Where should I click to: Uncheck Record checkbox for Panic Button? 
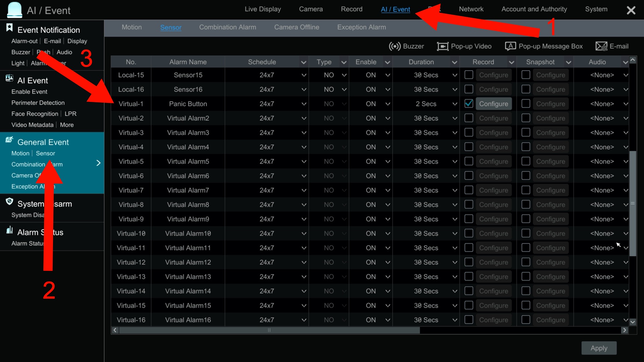[469, 104]
